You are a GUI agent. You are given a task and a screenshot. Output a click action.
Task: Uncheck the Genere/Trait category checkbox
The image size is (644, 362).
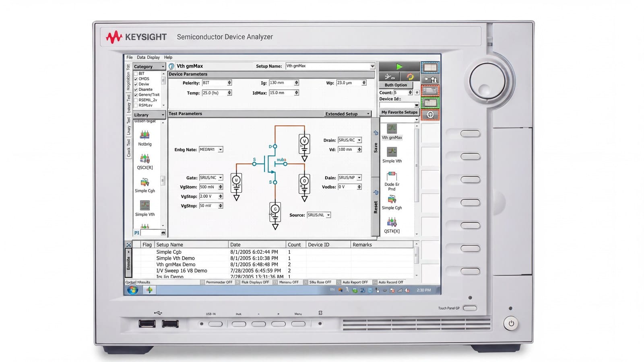136,95
